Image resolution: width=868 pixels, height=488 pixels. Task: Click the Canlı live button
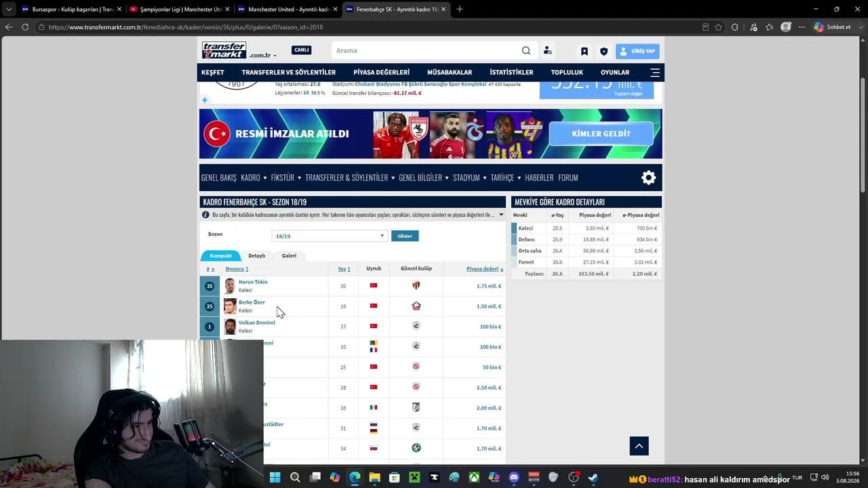click(x=302, y=50)
